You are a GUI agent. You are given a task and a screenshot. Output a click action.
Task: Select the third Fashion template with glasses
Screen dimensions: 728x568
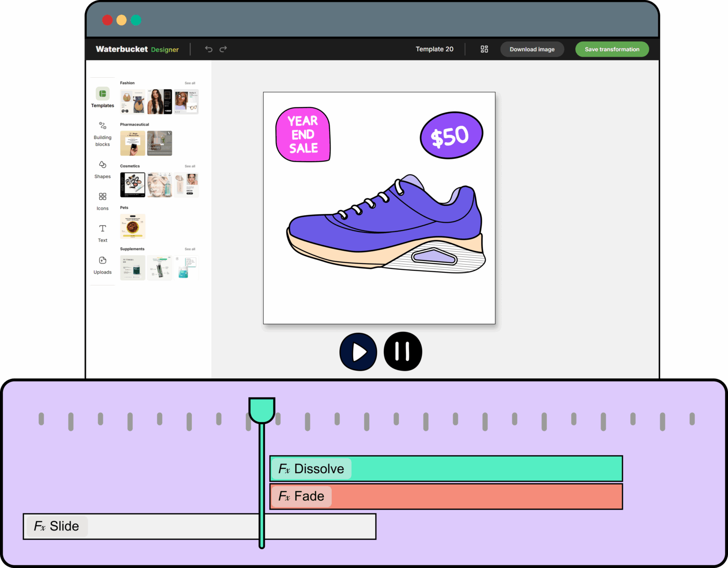coord(186,101)
